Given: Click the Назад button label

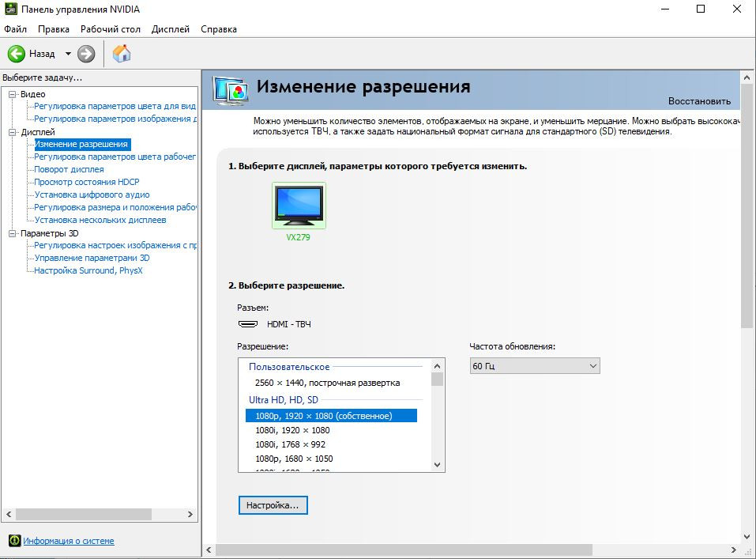Looking at the screenshot, I should pos(42,54).
